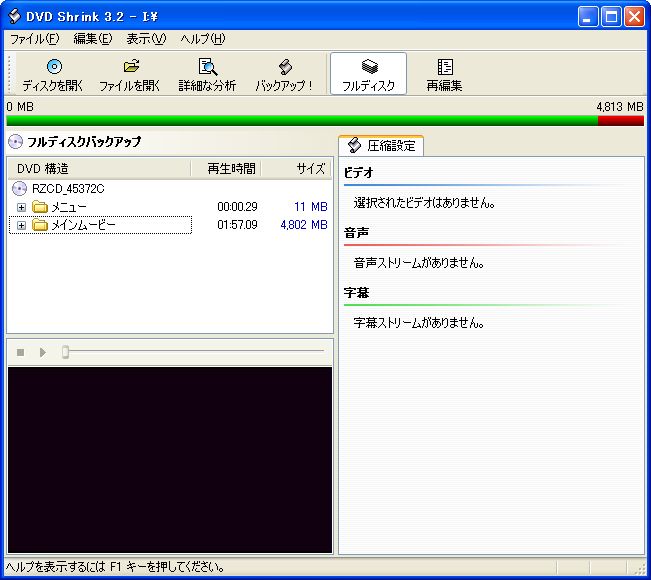Select the RZCD_45372C disc root

[68, 189]
